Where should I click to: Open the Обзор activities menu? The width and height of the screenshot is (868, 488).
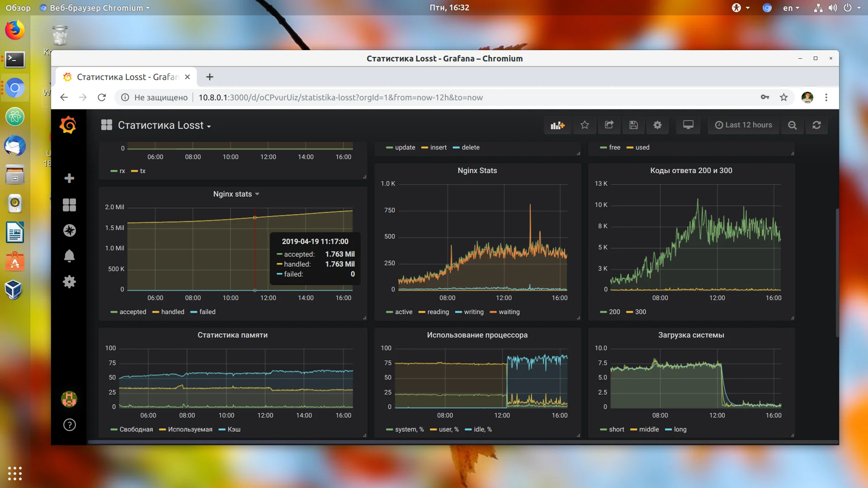(x=18, y=8)
